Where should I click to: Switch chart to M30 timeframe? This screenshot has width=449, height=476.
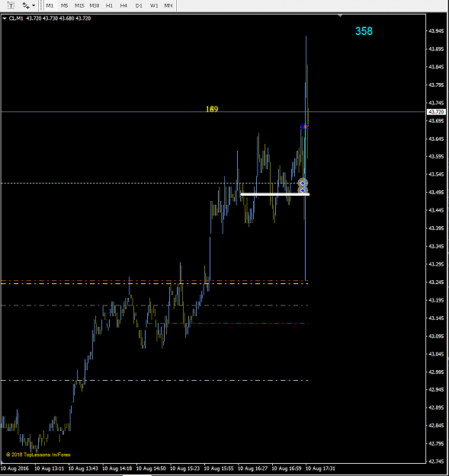click(95, 5)
